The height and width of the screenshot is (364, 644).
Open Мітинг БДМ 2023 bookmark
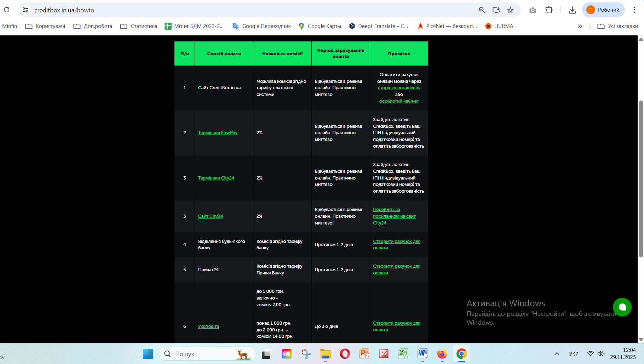(194, 26)
